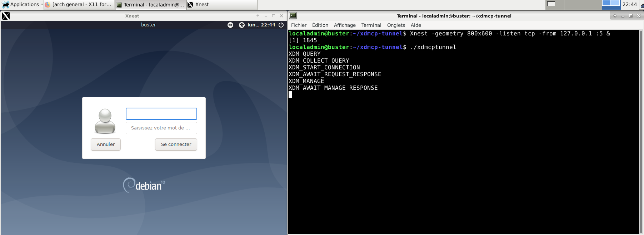Click the Se connecter button
644x235 pixels.
tap(176, 145)
